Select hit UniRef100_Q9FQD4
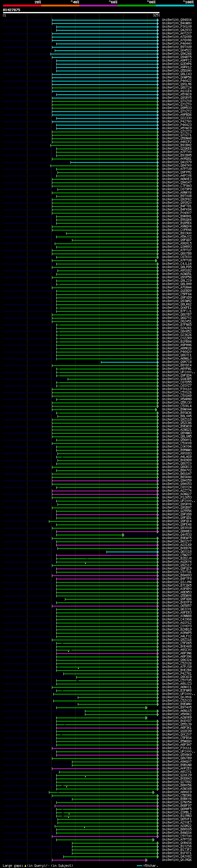This screenshot has height=868, width=197. click(176, 375)
